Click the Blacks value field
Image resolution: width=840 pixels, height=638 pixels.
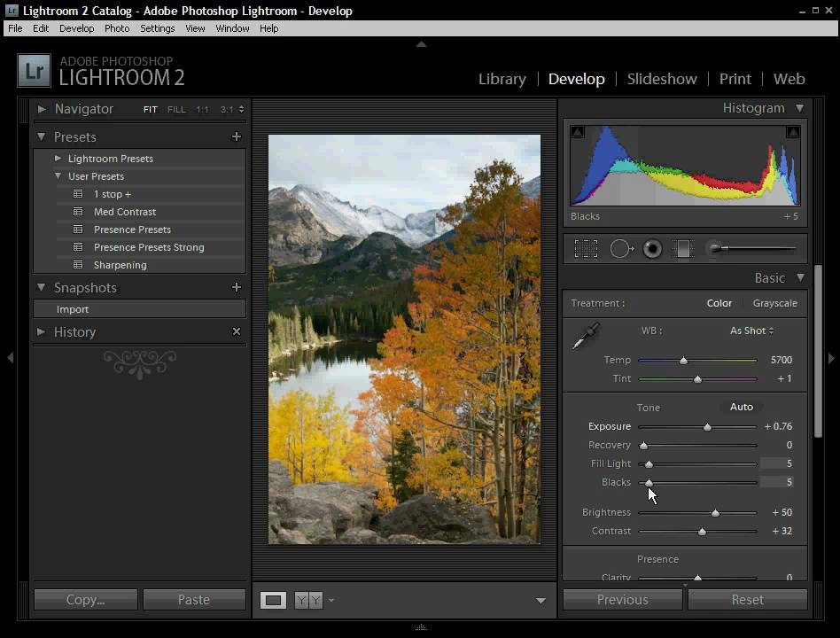pos(777,482)
